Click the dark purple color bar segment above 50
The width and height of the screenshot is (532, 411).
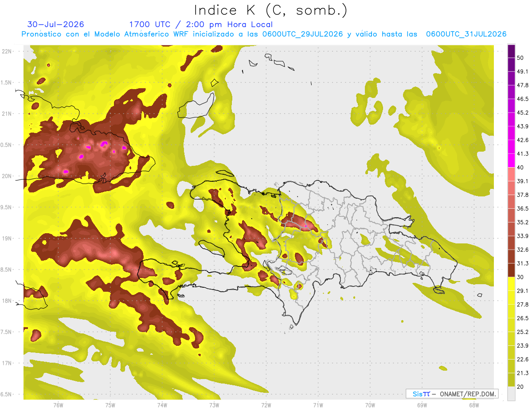[x=511, y=51]
